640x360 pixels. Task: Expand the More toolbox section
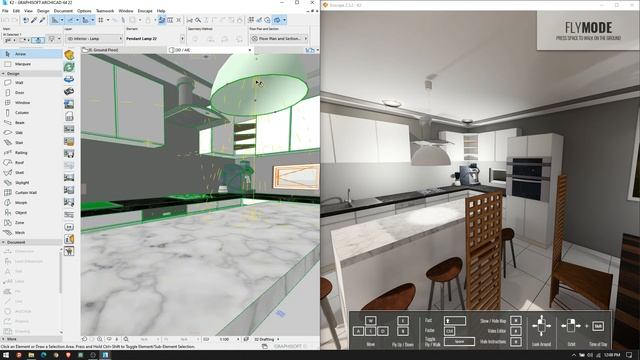click(x=31, y=339)
